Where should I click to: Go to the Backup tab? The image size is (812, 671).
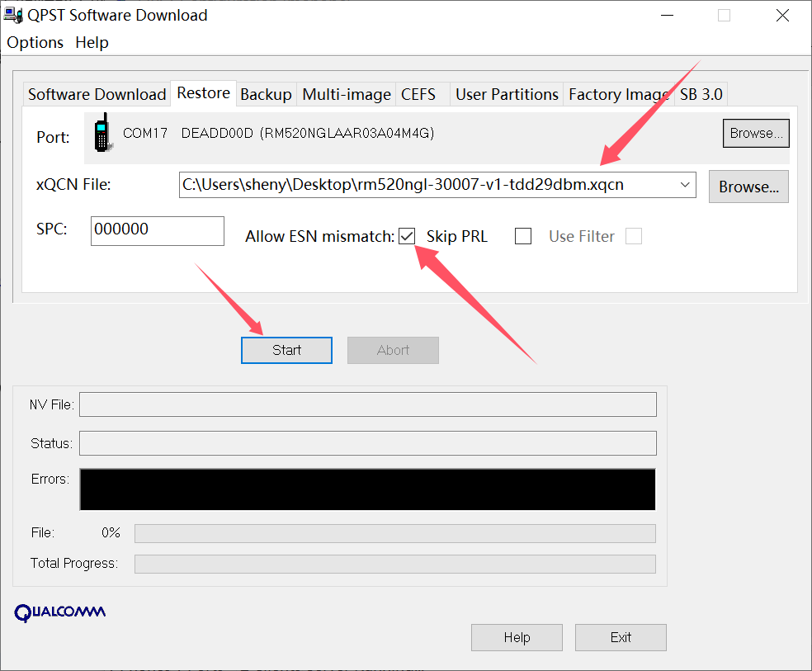267,94
